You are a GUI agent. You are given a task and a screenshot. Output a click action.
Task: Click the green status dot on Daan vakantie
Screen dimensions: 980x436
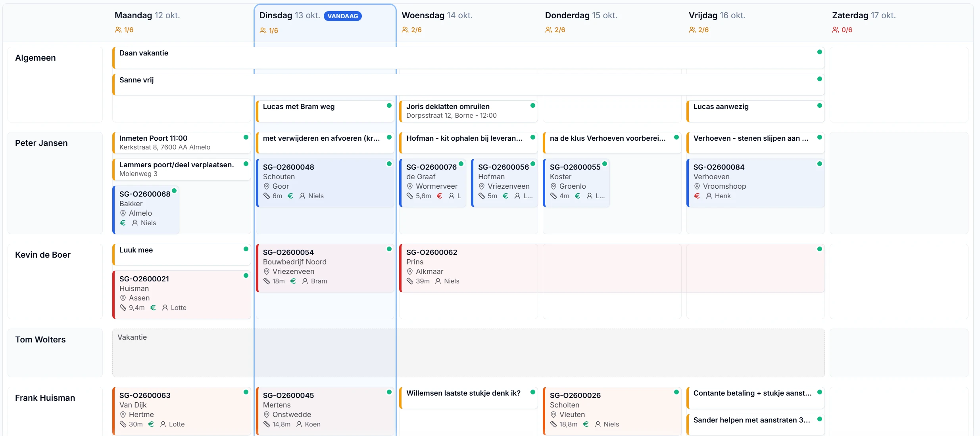click(819, 52)
